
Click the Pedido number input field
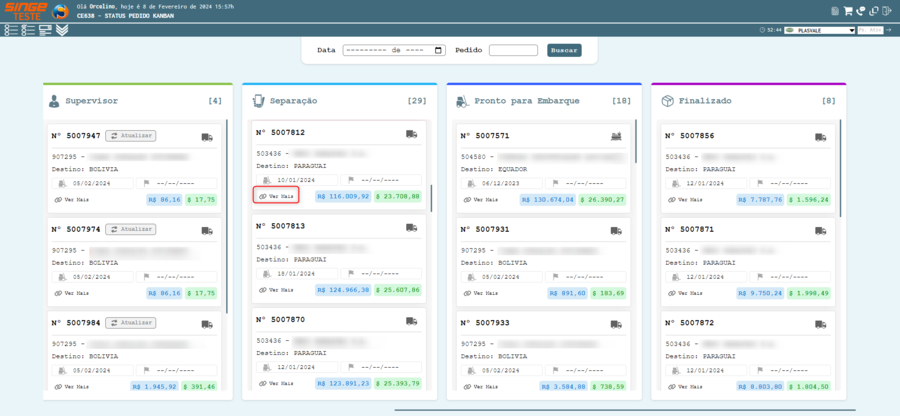(513, 50)
